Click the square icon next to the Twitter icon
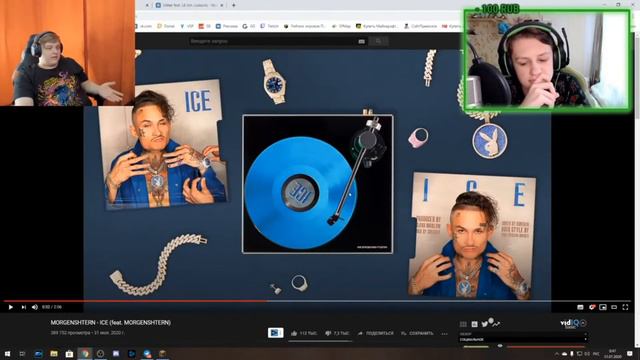The width and height of the screenshot is (640, 360). [474, 324]
